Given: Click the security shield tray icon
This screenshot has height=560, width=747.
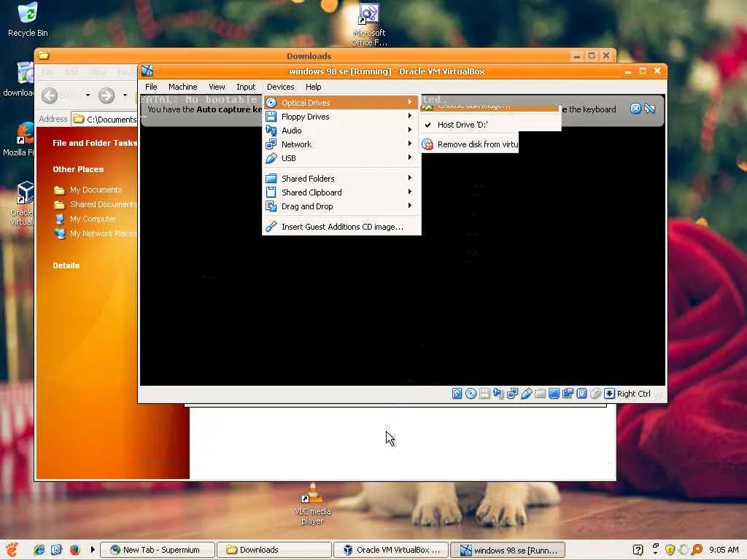Looking at the screenshot, I should (670, 550).
